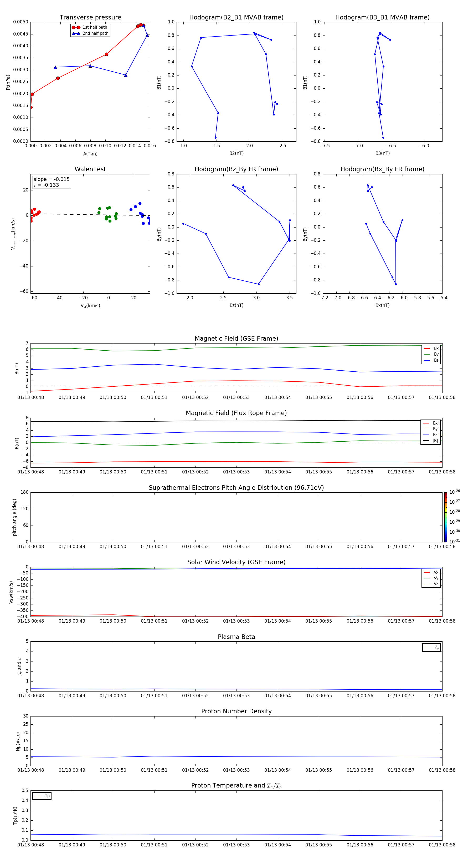
Task: Click the "Plasma Beta" plot title
Action: click(x=236, y=637)
